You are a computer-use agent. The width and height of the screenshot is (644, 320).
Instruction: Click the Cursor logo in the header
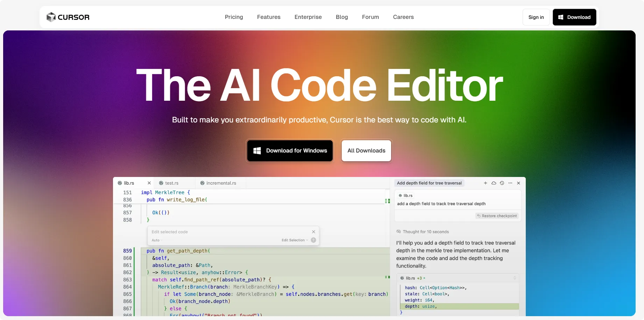(x=68, y=17)
